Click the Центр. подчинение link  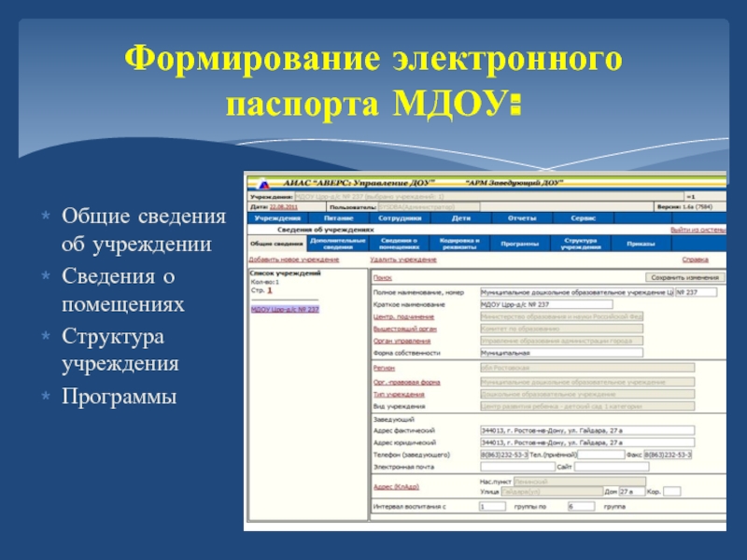pyautogui.click(x=403, y=316)
